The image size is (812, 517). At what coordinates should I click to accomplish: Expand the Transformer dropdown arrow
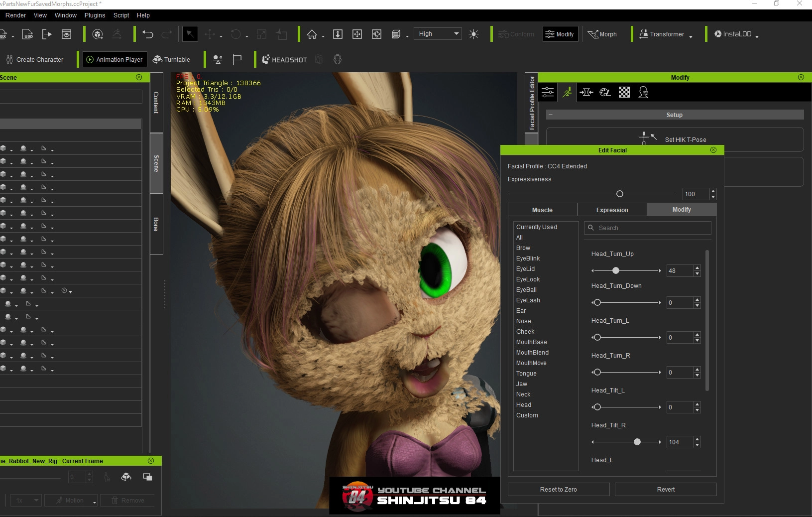click(x=691, y=36)
